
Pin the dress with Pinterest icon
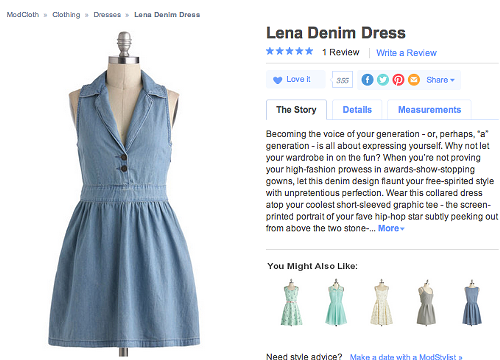click(398, 80)
